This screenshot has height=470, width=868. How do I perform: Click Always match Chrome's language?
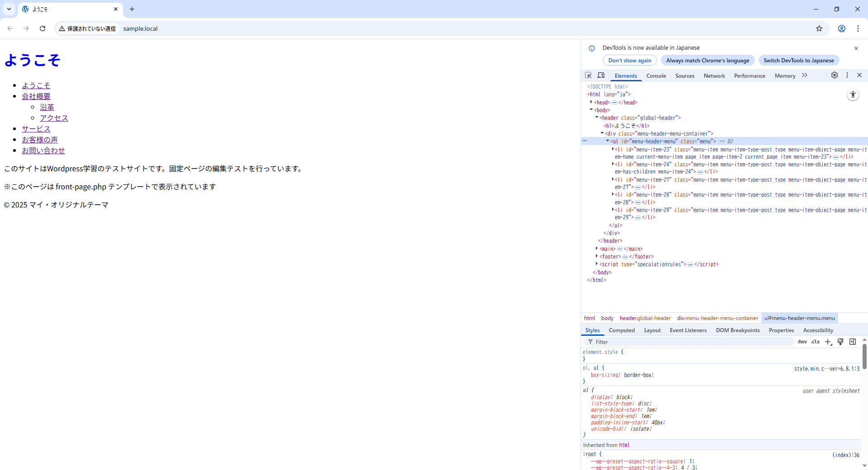708,61
